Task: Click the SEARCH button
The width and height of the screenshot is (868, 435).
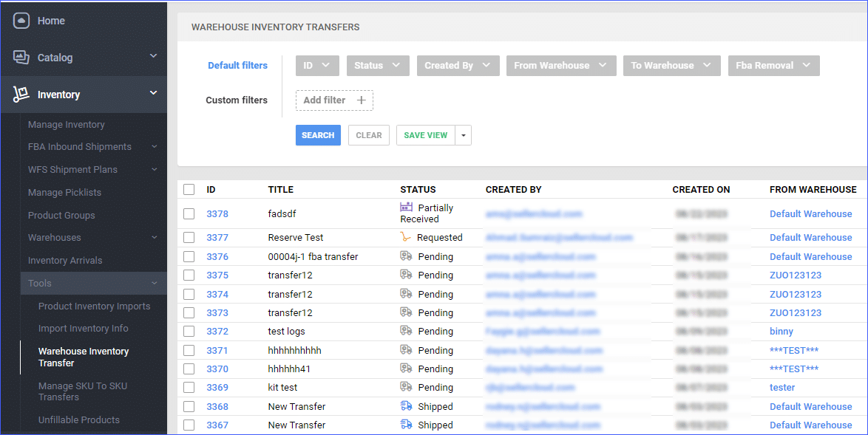Action: 318,135
